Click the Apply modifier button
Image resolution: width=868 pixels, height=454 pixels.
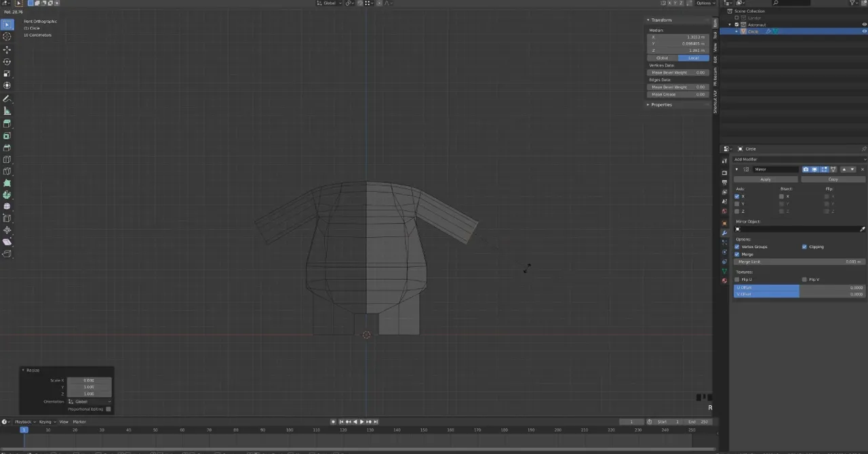click(766, 180)
